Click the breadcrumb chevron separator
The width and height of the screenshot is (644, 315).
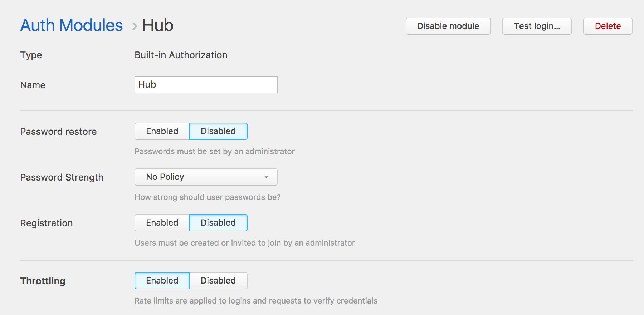point(135,26)
